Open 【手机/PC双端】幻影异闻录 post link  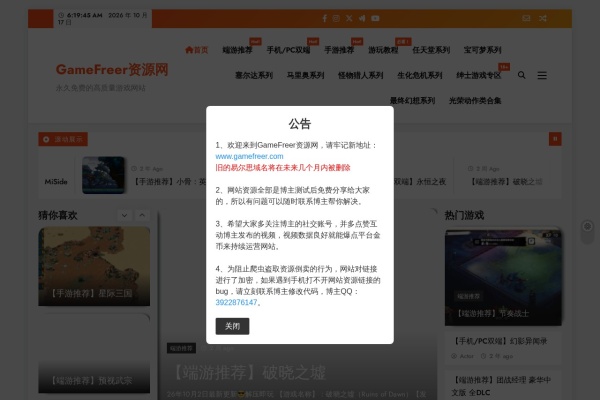pyautogui.click(x=500, y=341)
